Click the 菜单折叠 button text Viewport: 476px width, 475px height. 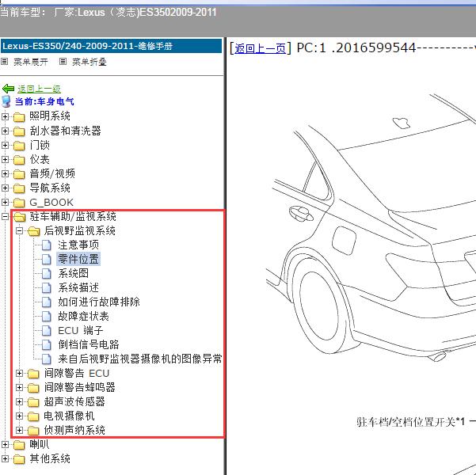(89, 62)
